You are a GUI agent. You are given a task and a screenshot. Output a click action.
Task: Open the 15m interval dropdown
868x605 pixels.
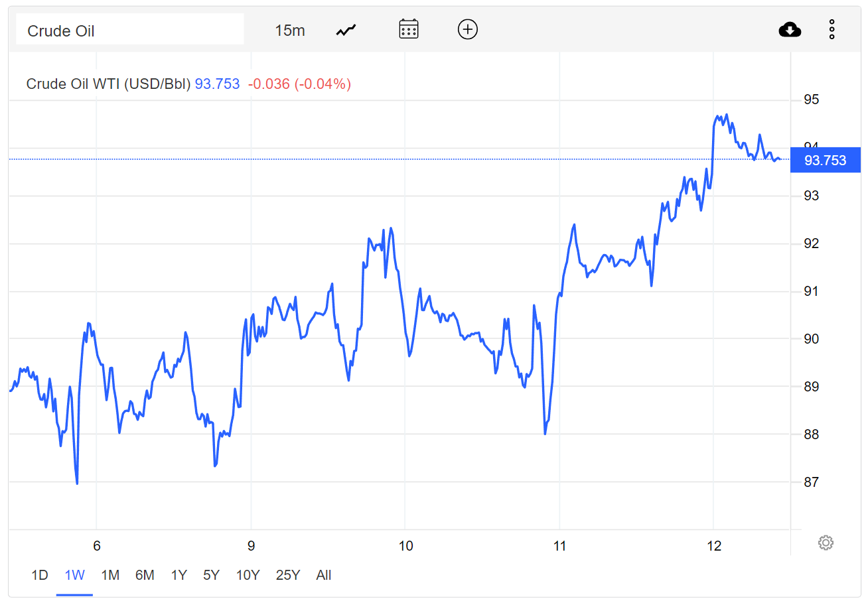click(x=290, y=31)
